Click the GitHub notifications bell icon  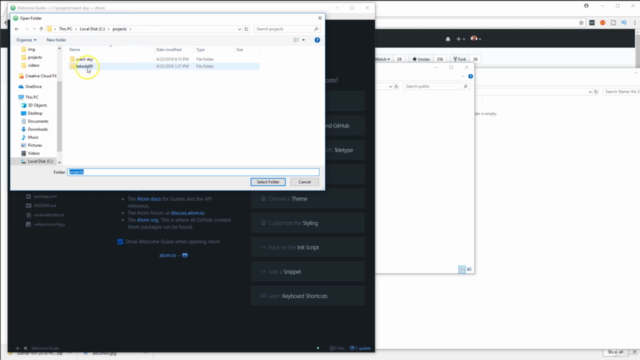pos(448,39)
